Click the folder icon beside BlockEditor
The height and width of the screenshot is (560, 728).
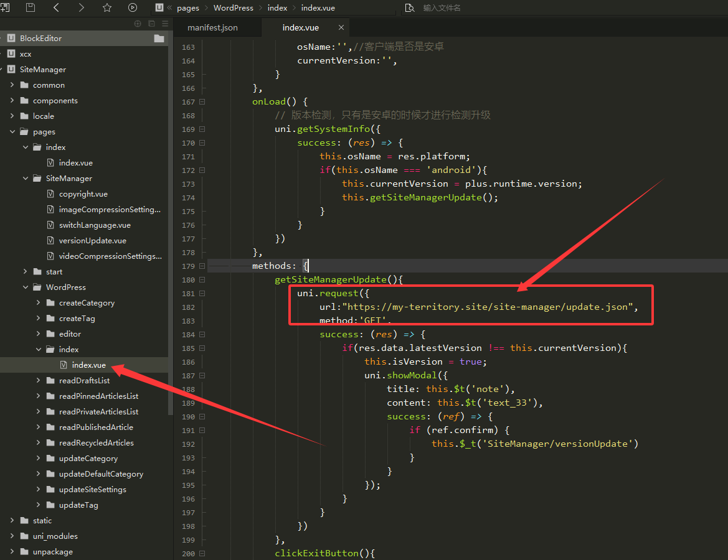[x=159, y=39]
